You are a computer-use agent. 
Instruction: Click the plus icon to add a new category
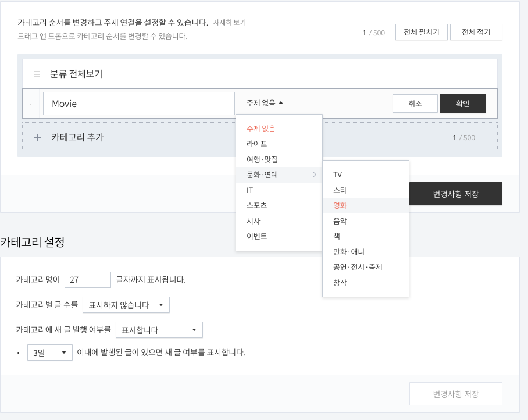(37, 138)
